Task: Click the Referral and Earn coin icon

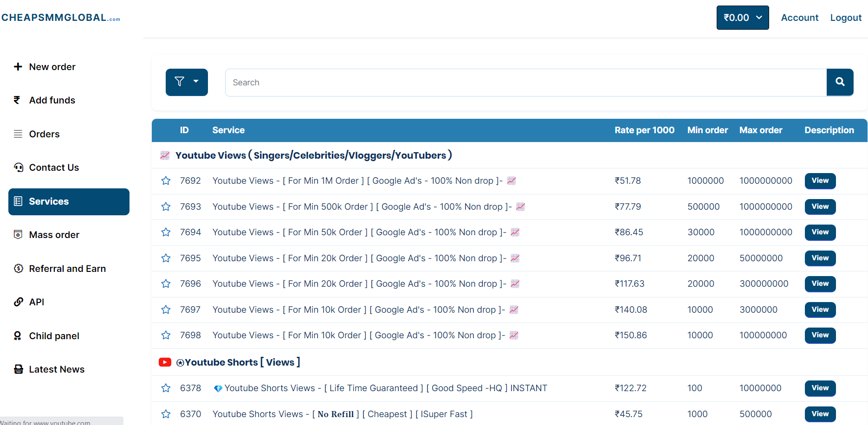Action: 19,269
